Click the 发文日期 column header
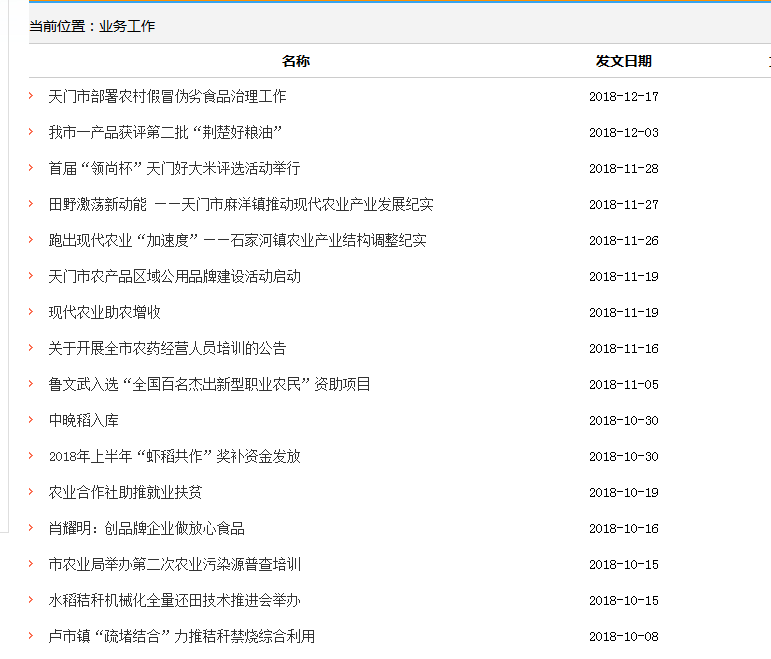Screen dimensions: 771x659 (623, 61)
